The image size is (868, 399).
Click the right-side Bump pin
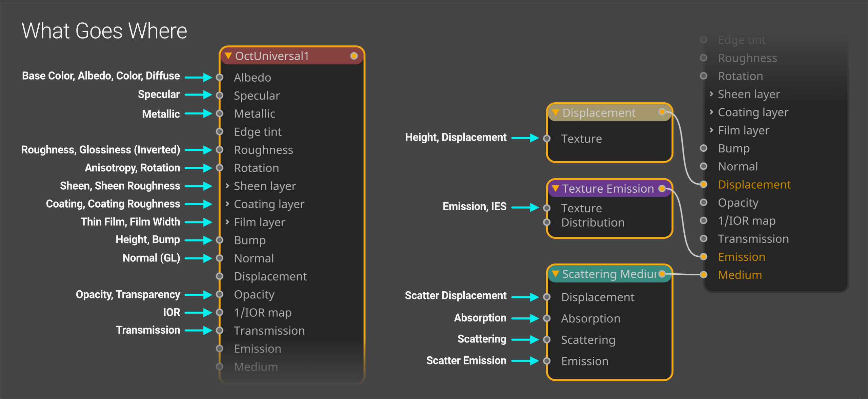coord(704,148)
